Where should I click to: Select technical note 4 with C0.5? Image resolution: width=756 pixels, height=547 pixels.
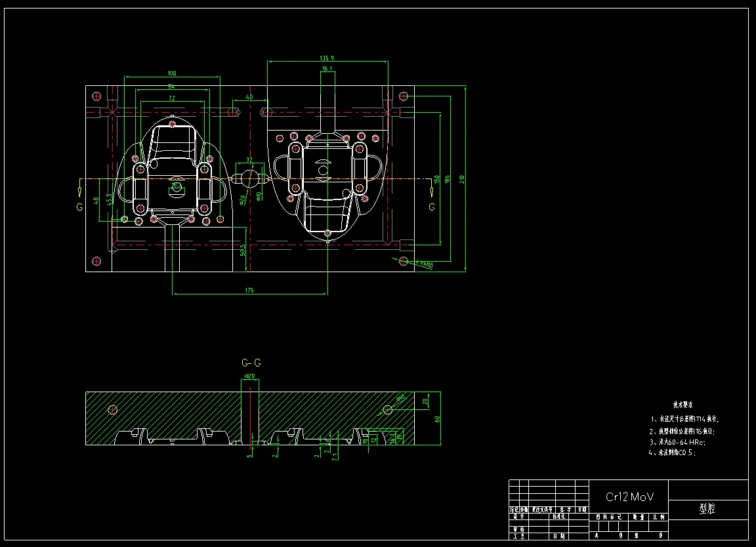(x=672, y=453)
